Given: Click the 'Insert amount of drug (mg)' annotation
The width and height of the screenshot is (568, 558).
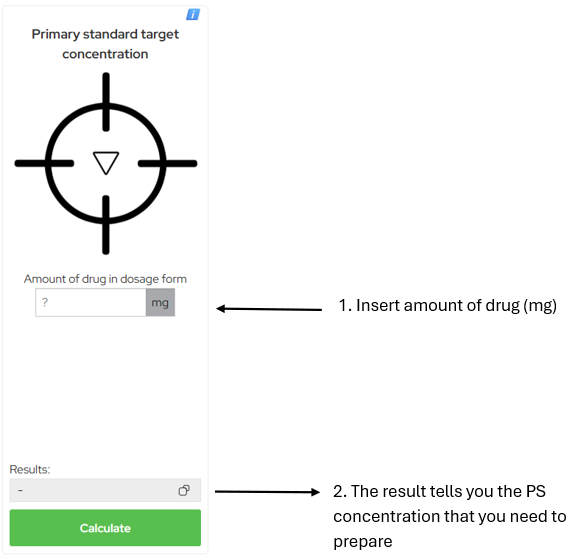Looking at the screenshot, I should [447, 305].
